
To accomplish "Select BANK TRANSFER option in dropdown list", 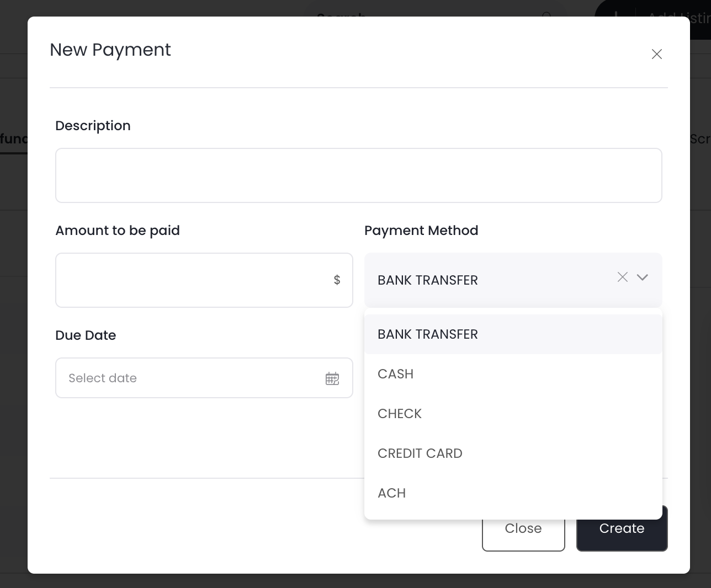I will pyautogui.click(x=428, y=334).
